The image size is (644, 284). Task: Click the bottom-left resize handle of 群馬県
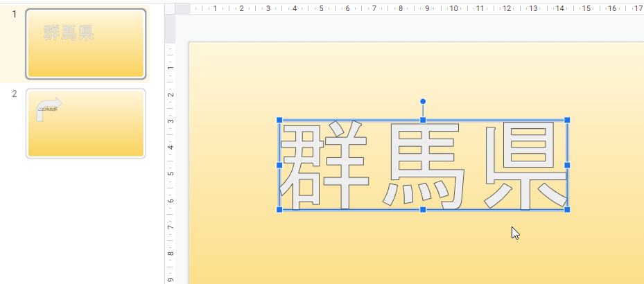coord(279,210)
